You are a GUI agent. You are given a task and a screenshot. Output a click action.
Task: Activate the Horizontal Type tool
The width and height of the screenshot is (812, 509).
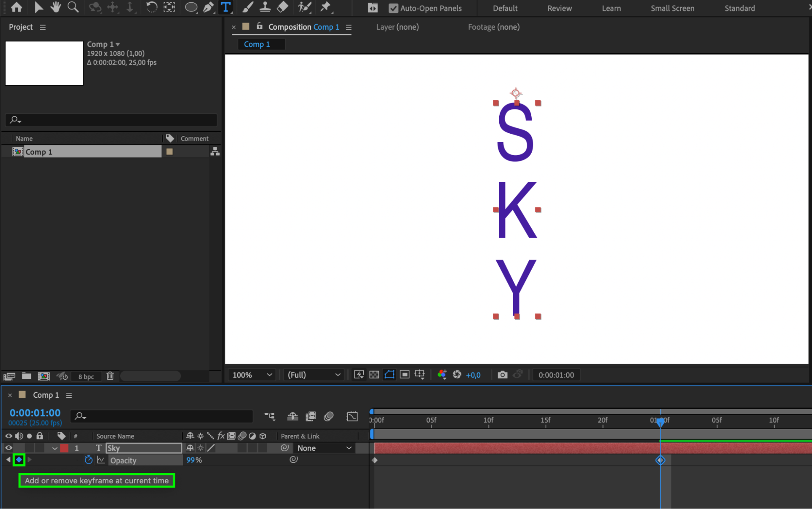[x=226, y=7]
